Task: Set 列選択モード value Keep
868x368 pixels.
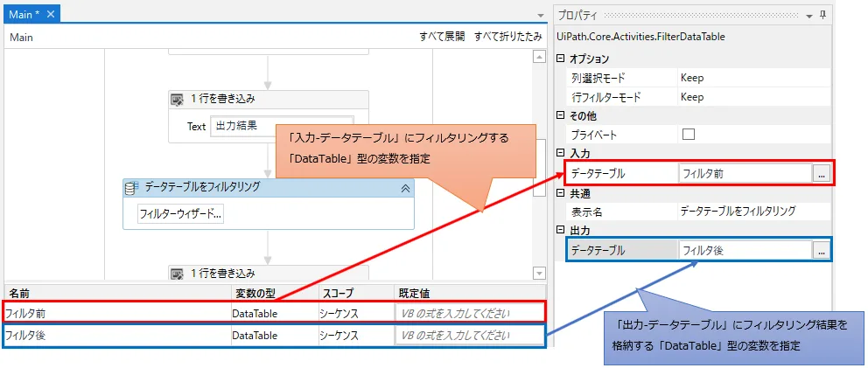Action: click(x=752, y=78)
